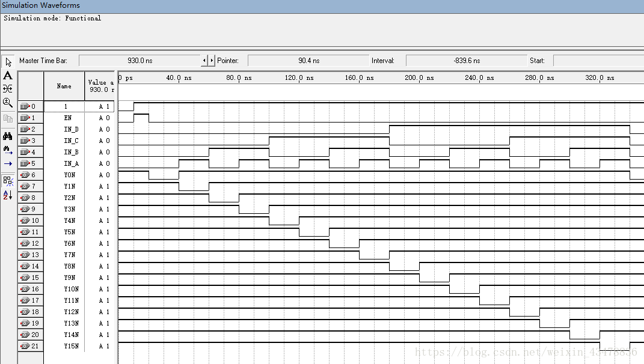Click the Pointer time field

pos(308,60)
